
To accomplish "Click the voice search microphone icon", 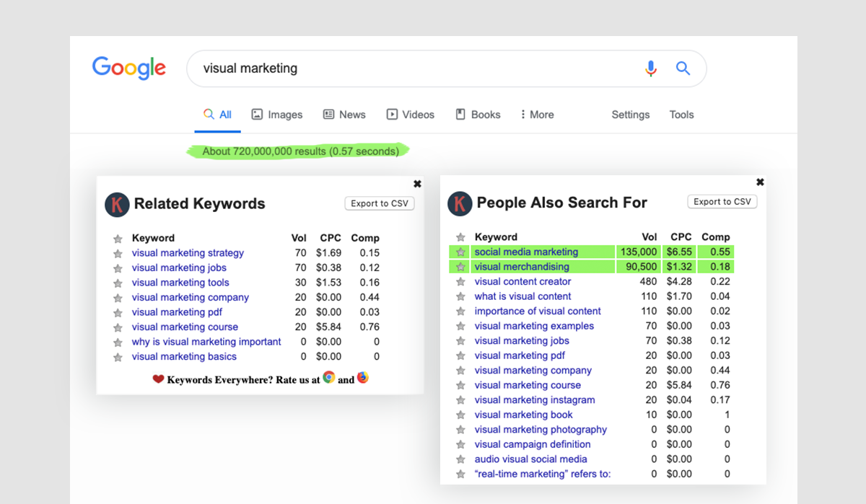I will (x=650, y=68).
